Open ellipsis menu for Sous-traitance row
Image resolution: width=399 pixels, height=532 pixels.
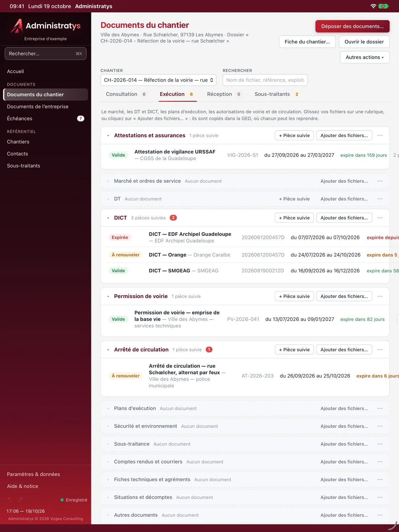(x=380, y=444)
